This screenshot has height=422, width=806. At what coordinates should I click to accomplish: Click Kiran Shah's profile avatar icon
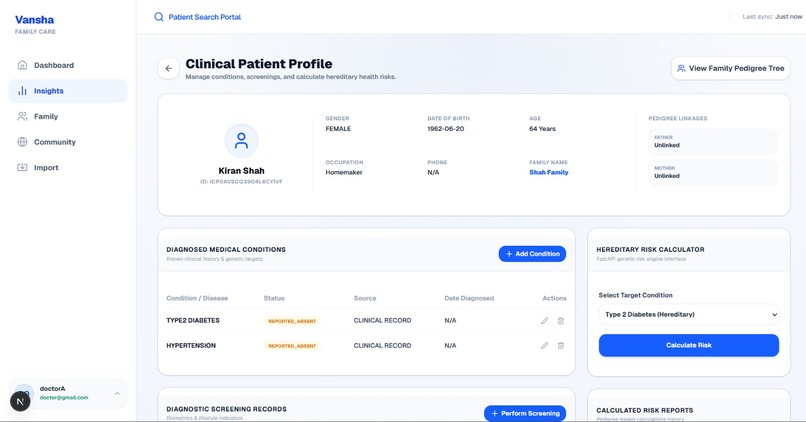coord(241,141)
